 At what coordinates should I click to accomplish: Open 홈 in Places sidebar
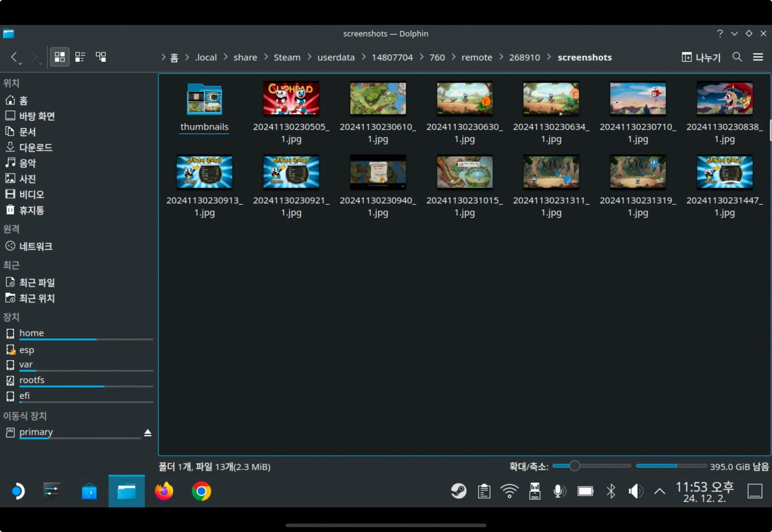(78, 100)
